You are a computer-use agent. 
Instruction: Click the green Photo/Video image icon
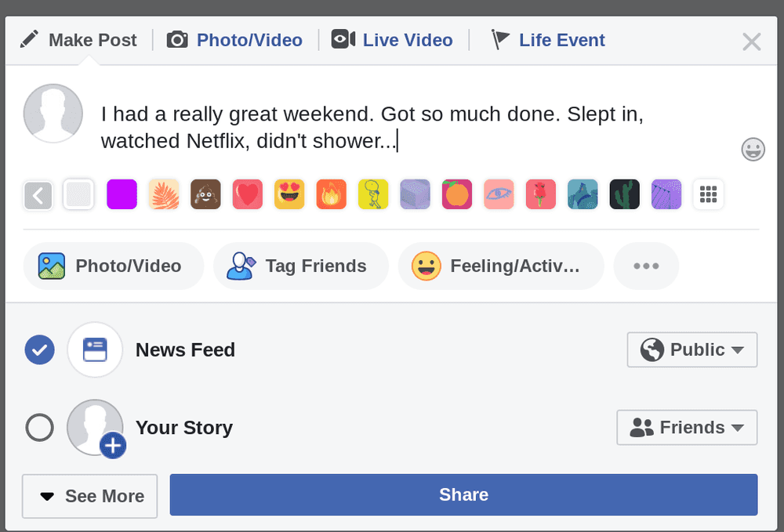51,266
